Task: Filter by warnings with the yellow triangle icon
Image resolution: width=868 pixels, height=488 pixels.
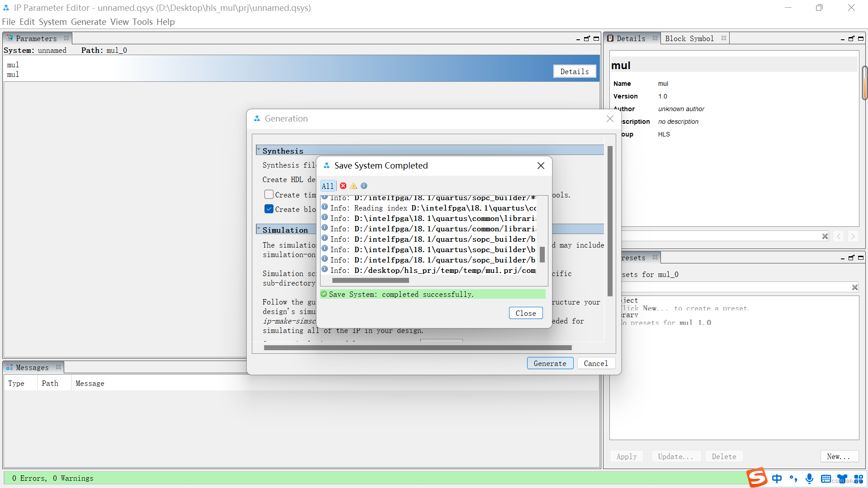Action: (354, 186)
